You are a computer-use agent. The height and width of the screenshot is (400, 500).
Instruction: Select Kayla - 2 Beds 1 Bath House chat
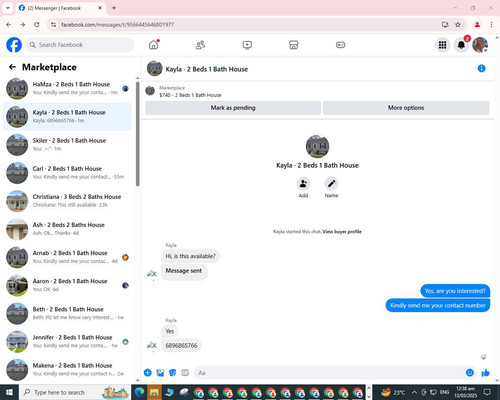pyautogui.click(x=68, y=117)
